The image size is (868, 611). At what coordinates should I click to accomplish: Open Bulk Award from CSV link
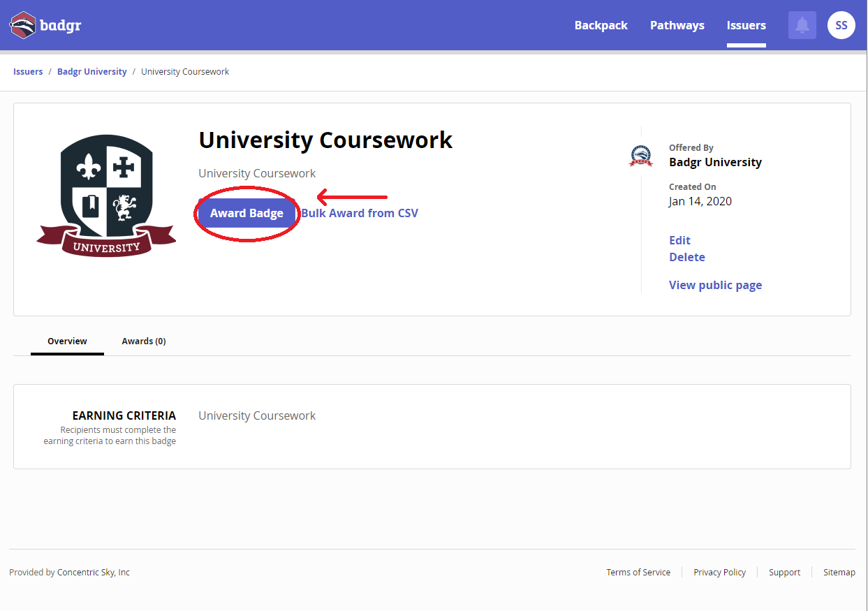[360, 213]
